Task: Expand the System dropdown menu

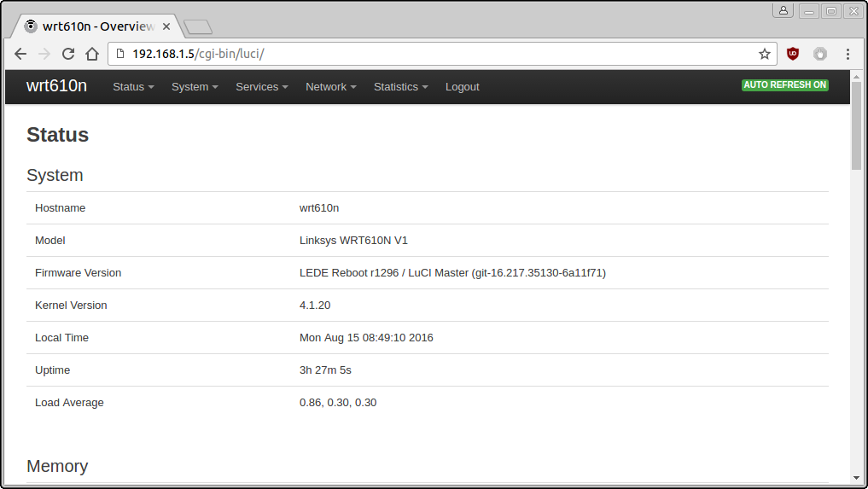Action: [x=195, y=87]
